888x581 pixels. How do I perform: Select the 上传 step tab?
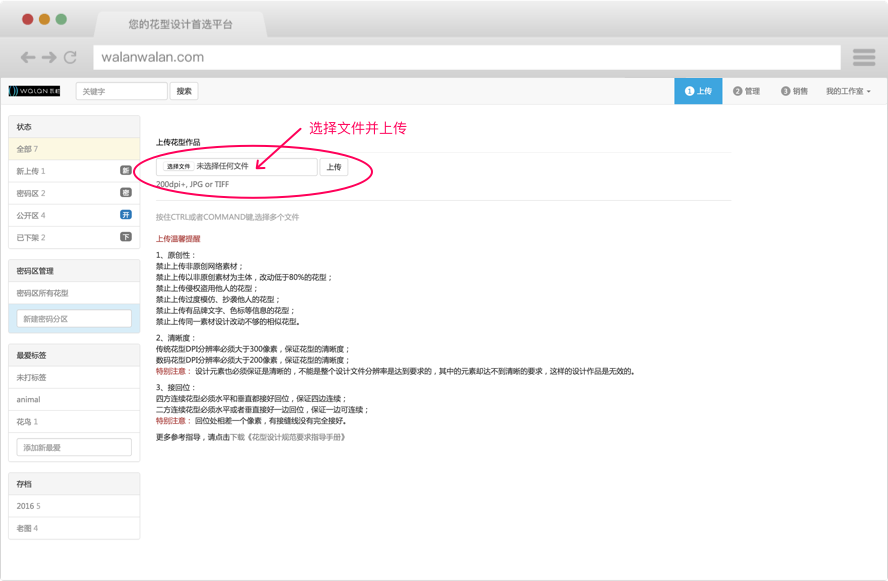click(x=698, y=91)
